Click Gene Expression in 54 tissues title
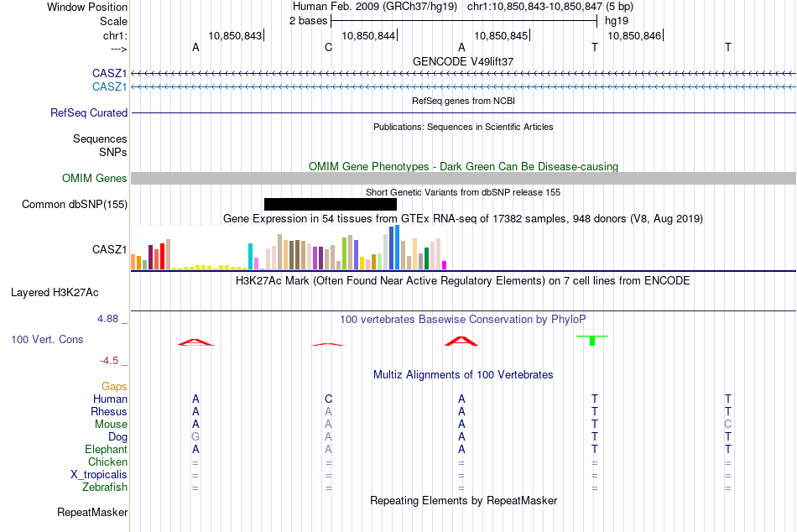797x532 pixels. pyautogui.click(x=463, y=219)
